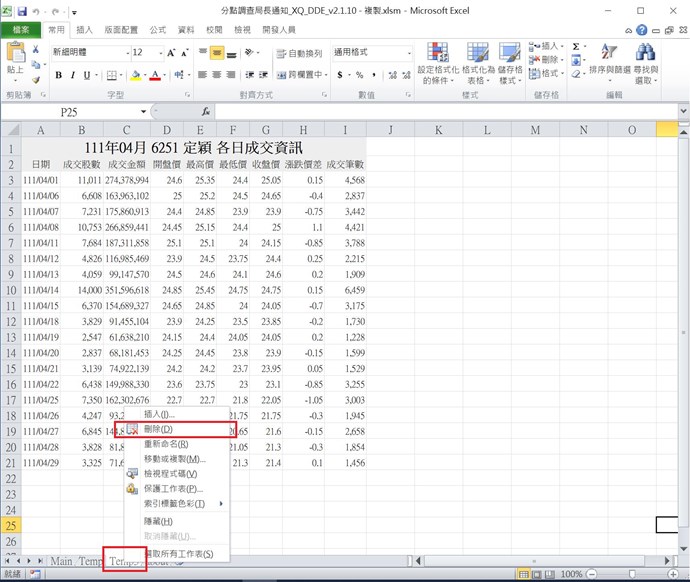
Task: Click the Find & Select (尋找與選取) binoculars icon
Action: tap(645, 62)
